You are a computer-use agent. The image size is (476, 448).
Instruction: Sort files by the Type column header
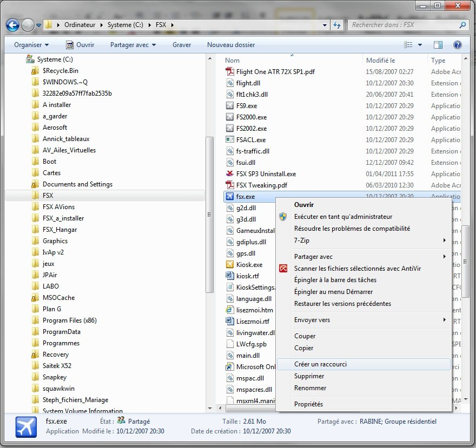438,61
